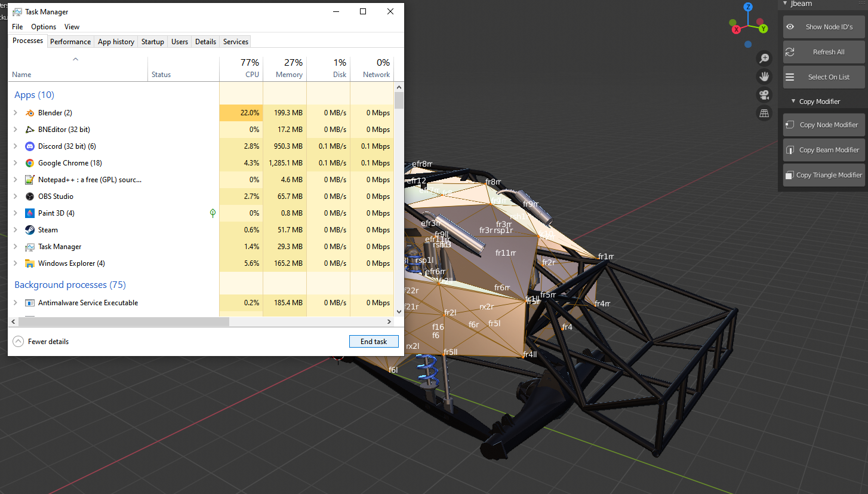This screenshot has height=494, width=868.
Task: Switch perspective/orthographic grid icon in Blender
Action: [x=764, y=113]
